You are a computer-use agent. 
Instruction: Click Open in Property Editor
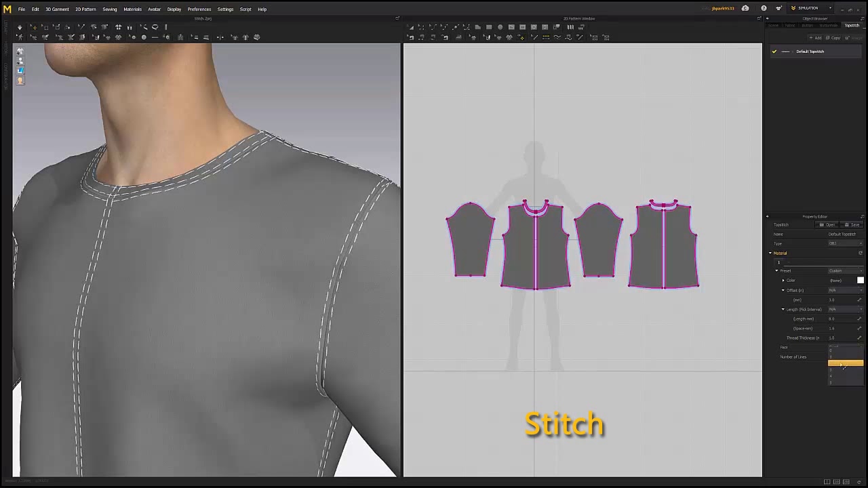click(x=829, y=224)
